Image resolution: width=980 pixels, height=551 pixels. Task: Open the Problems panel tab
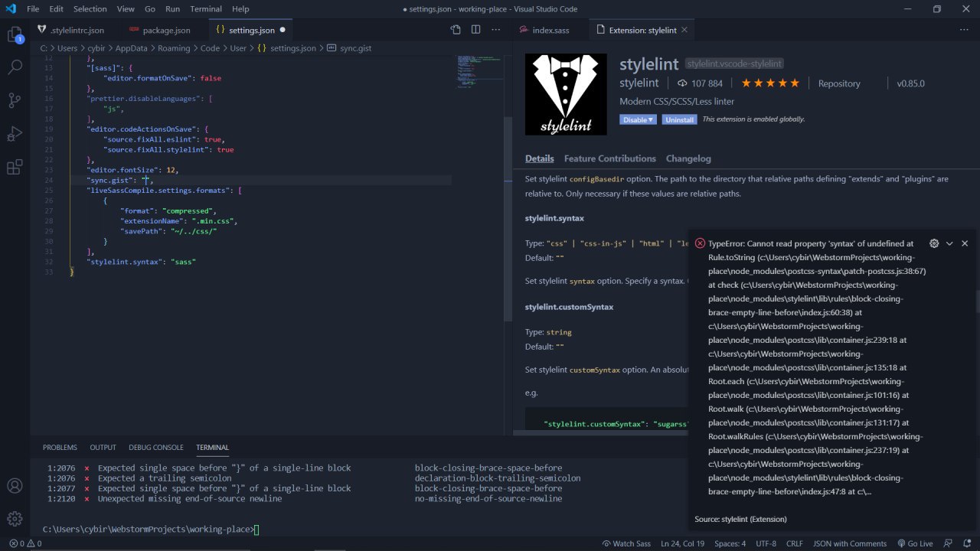[60, 447]
